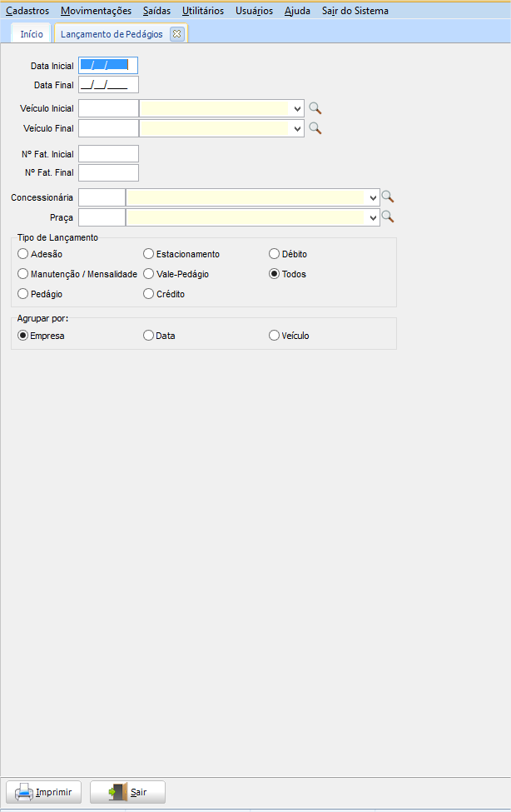This screenshot has width=511, height=812.
Task: Switch to the Início tab
Action: 32,34
